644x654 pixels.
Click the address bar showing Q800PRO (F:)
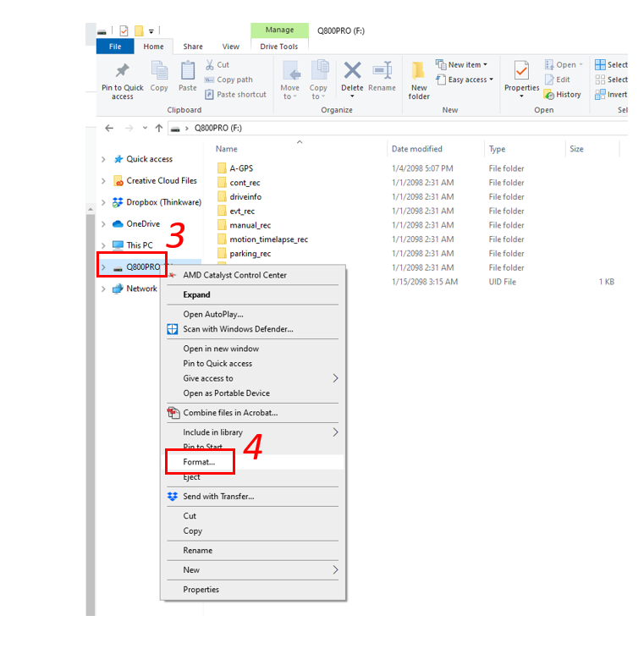pos(398,128)
